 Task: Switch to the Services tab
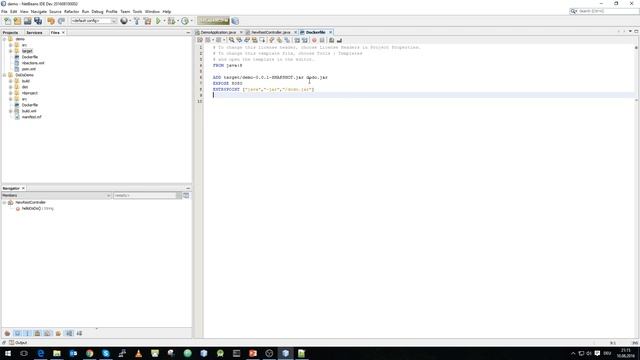(34, 32)
